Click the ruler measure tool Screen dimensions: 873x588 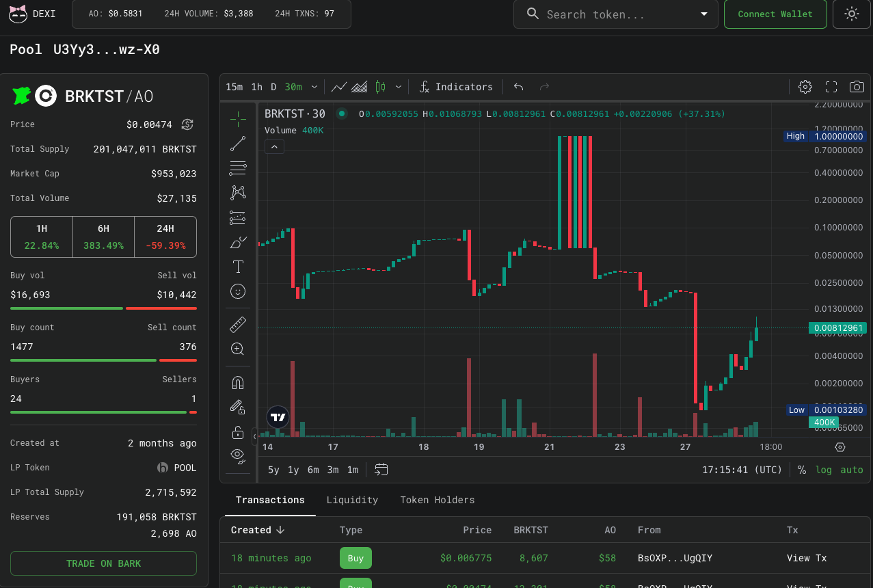click(x=238, y=325)
